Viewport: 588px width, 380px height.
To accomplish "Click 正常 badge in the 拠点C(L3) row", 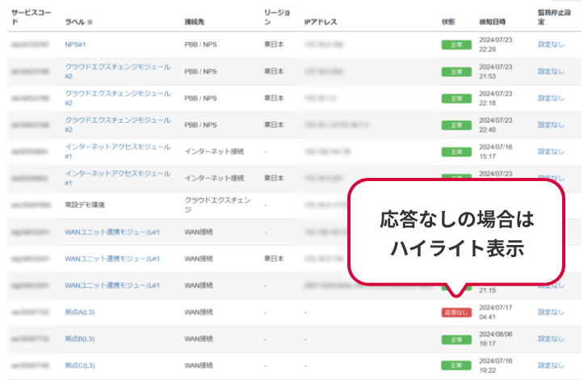I will pos(456,365).
